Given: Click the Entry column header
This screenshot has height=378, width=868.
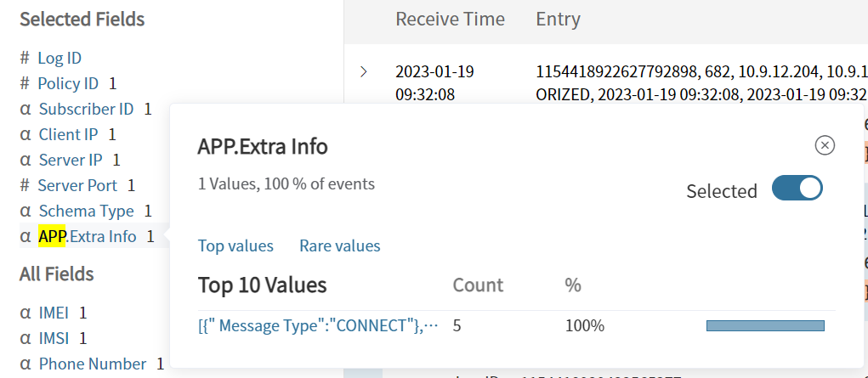Looking at the screenshot, I should click(558, 20).
